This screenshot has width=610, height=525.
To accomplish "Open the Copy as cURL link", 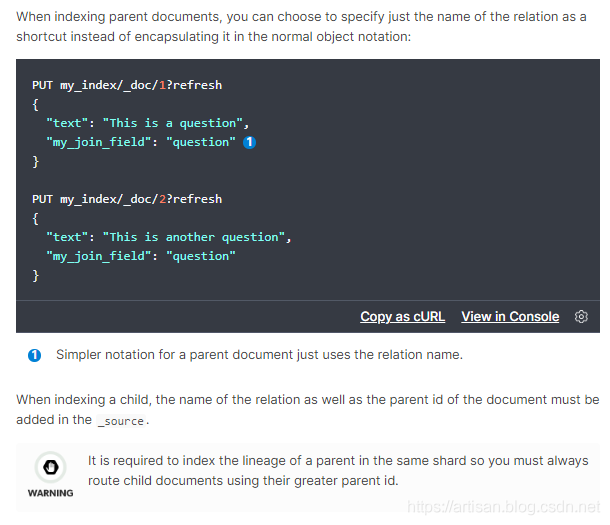I will [x=402, y=317].
